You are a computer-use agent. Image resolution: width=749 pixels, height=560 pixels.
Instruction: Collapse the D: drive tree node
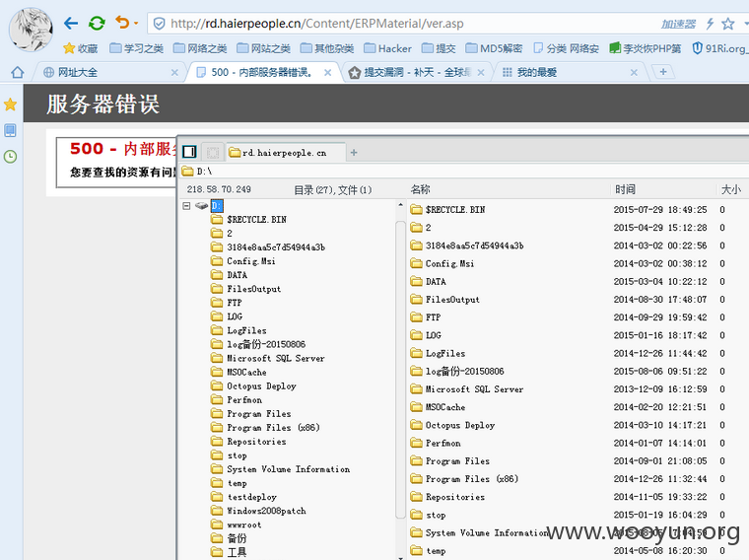coord(187,205)
